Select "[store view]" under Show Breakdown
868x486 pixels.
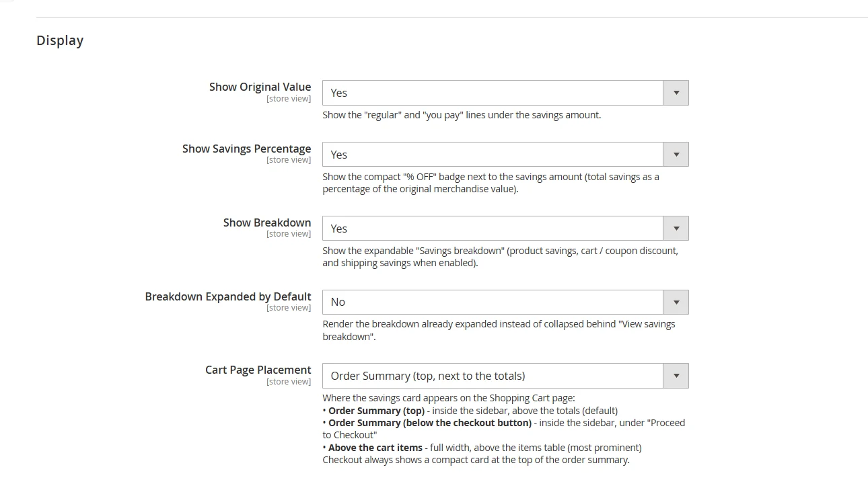coord(289,234)
